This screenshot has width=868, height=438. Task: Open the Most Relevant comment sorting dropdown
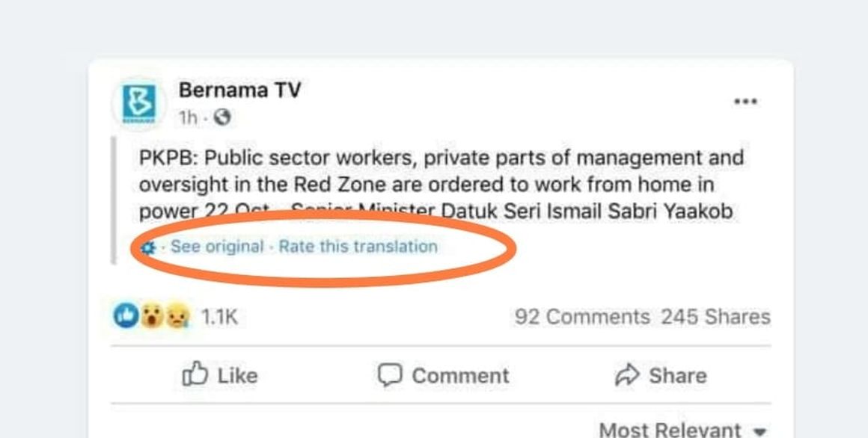(x=670, y=430)
